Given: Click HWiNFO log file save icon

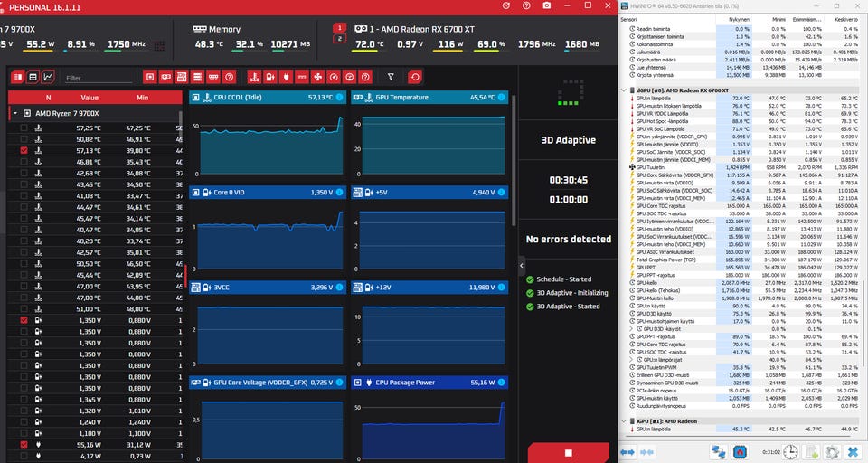Looking at the screenshot, I should (812, 452).
